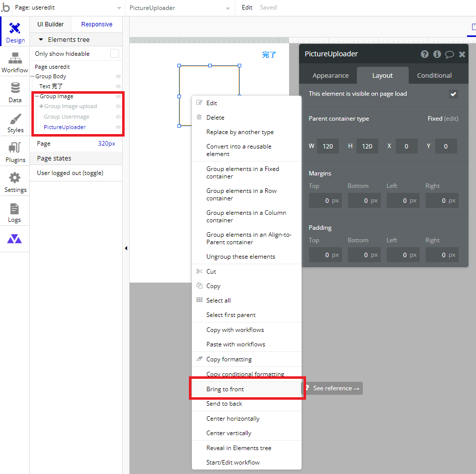476x474 pixels.
Task: Choose Ungroup these elements
Action: pyautogui.click(x=247, y=257)
